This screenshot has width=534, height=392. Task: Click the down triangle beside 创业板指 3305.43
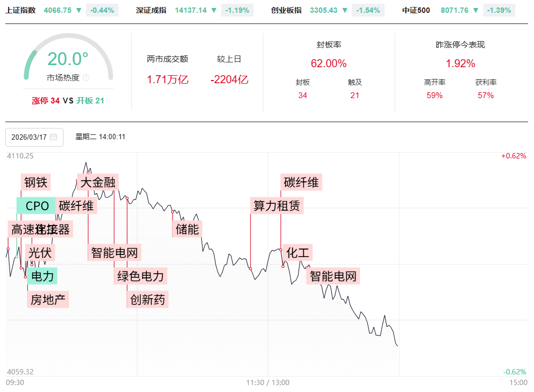point(344,10)
